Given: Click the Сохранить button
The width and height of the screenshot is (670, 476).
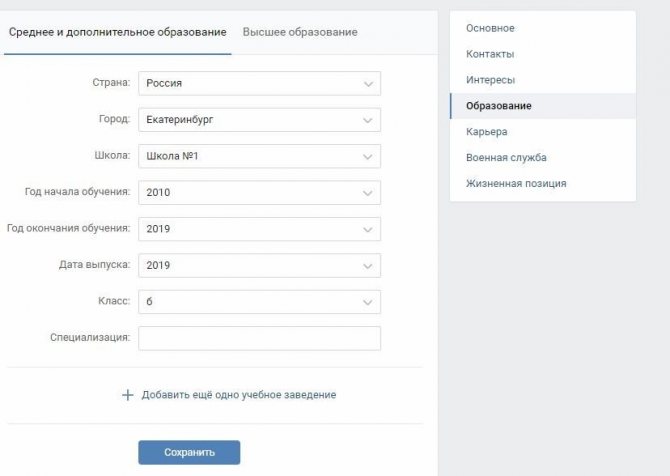Looking at the screenshot, I should (189, 452).
